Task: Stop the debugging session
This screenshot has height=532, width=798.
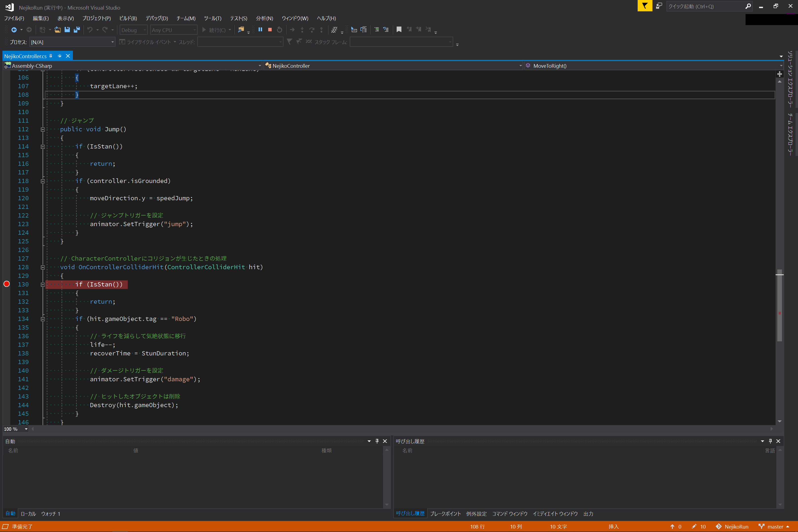Action: pos(270,30)
